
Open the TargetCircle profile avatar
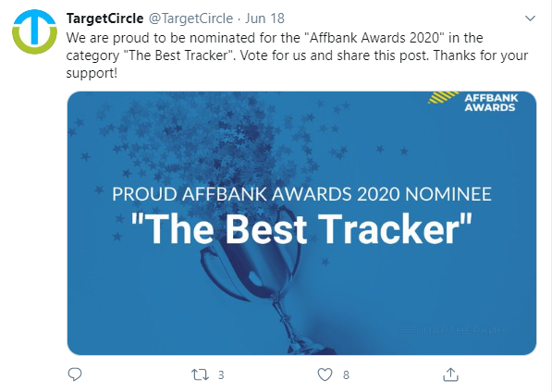coord(34,31)
